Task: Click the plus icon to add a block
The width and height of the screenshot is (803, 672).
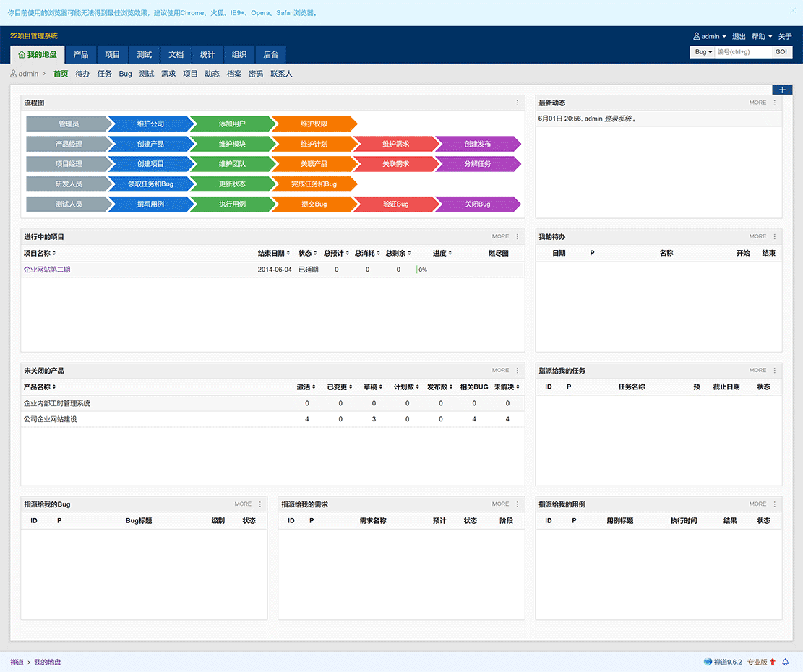Action: pos(782,90)
